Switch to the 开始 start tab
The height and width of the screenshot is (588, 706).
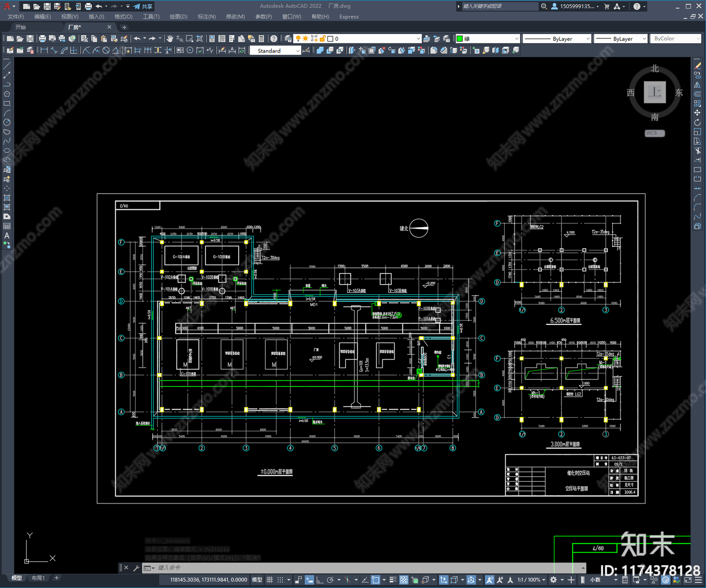21,27
